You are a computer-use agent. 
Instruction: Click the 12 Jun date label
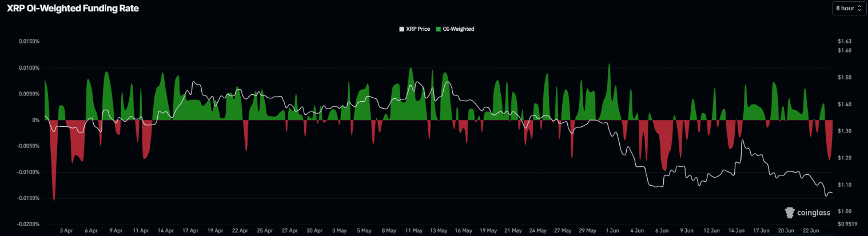coord(712,230)
